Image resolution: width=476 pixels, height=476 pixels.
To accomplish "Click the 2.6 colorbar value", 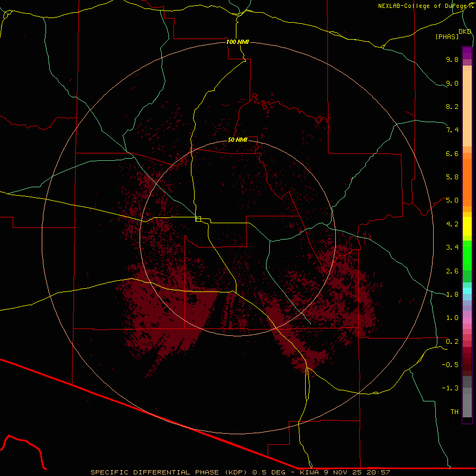I will click(x=452, y=271).
